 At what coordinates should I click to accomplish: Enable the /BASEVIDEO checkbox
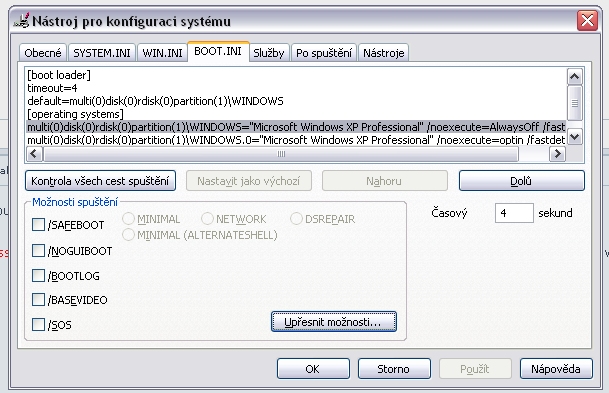38,299
